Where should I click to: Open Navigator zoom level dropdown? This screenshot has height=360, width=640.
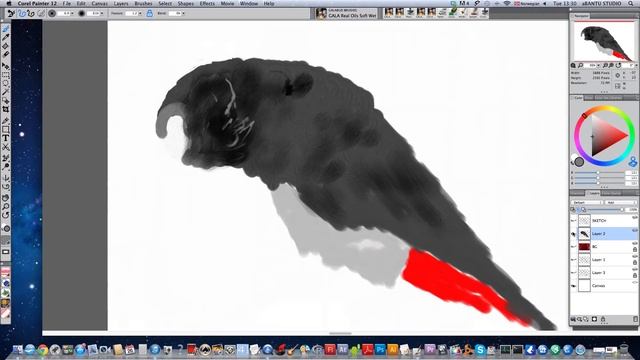(598, 65)
